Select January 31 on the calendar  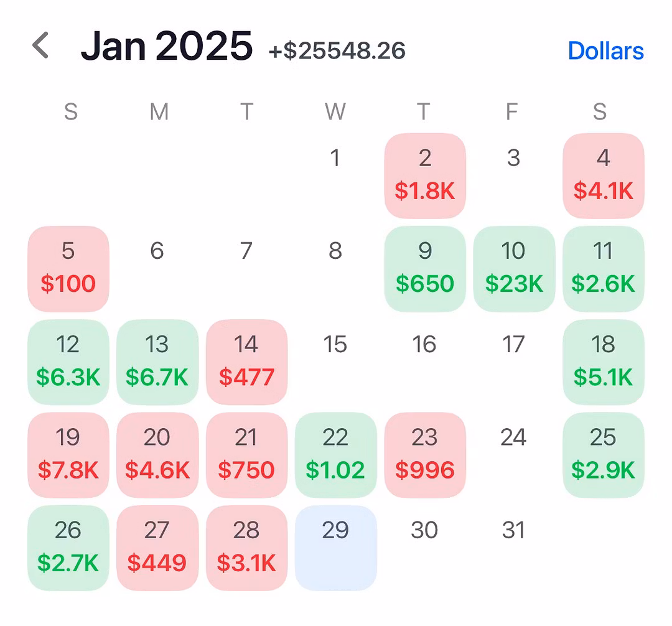[x=513, y=531]
